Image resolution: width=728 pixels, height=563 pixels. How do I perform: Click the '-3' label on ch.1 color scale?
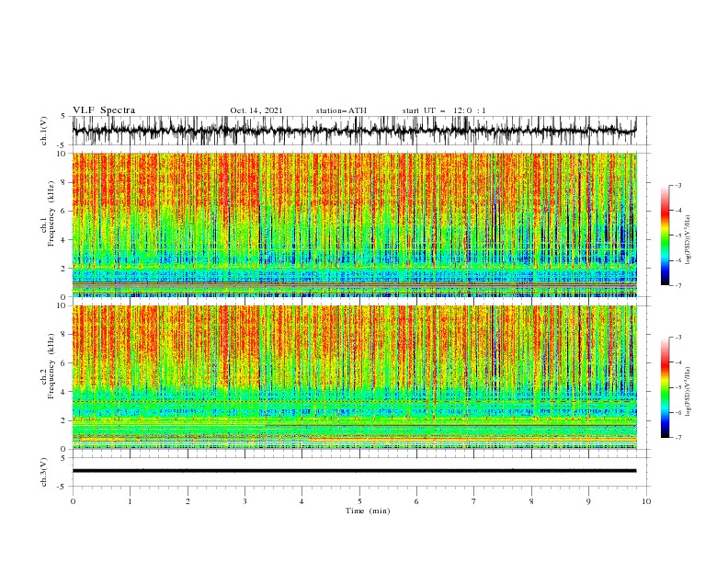pyautogui.click(x=678, y=185)
